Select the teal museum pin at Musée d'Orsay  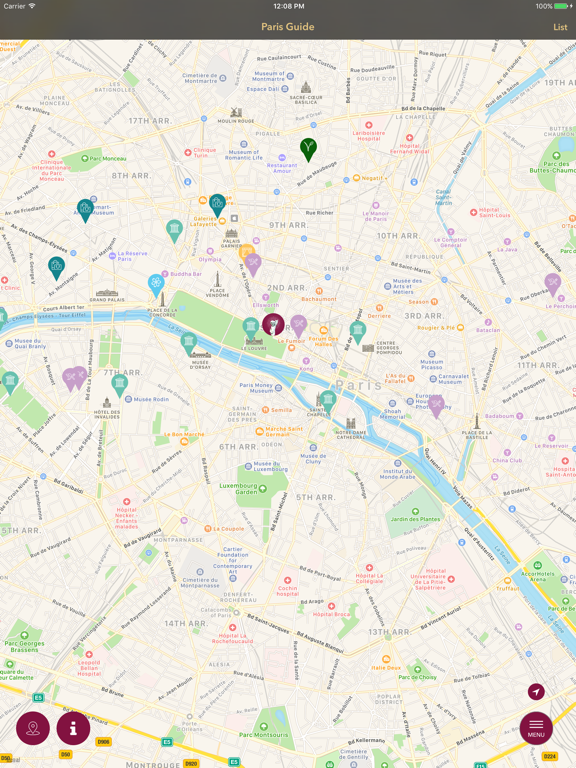[x=189, y=342]
